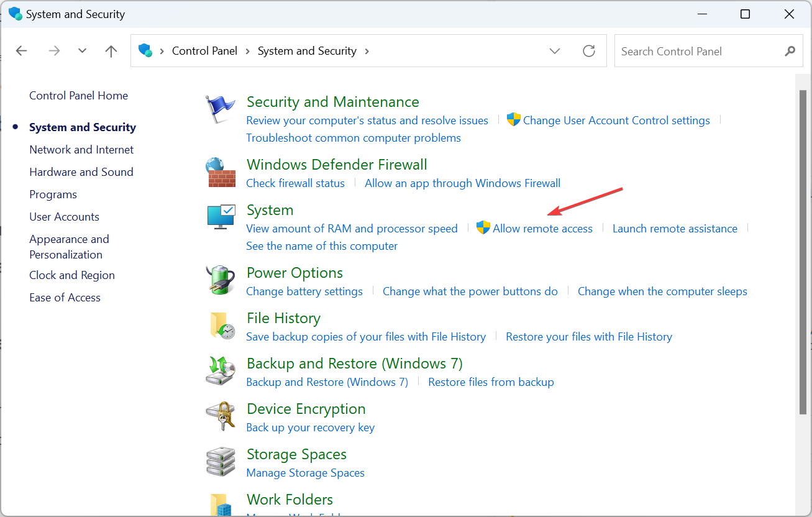812x517 pixels.
Task: Expand the chevron after System and Security breadcrumb
Action: [x=367, y=51]
